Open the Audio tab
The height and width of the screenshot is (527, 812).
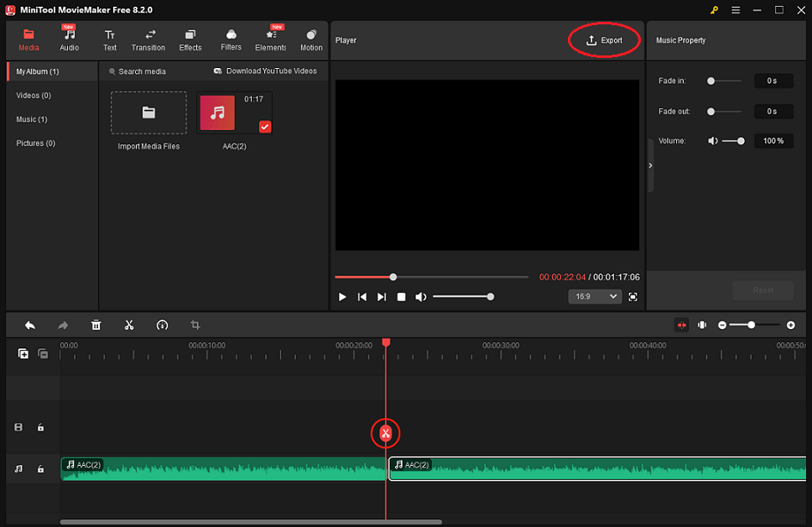pos(69,40)
